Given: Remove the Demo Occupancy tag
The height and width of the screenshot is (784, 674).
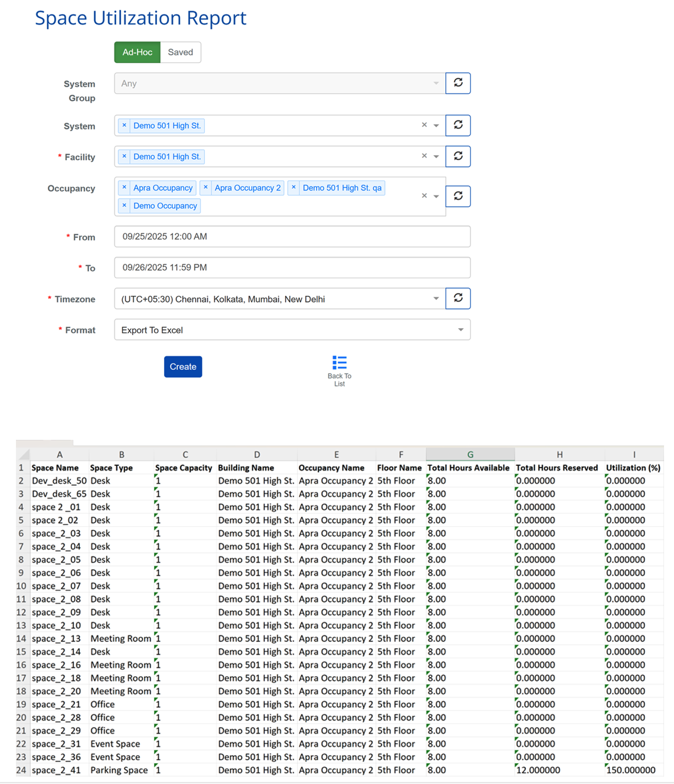Looking at the screenshot, I should (x=124, y=205).
